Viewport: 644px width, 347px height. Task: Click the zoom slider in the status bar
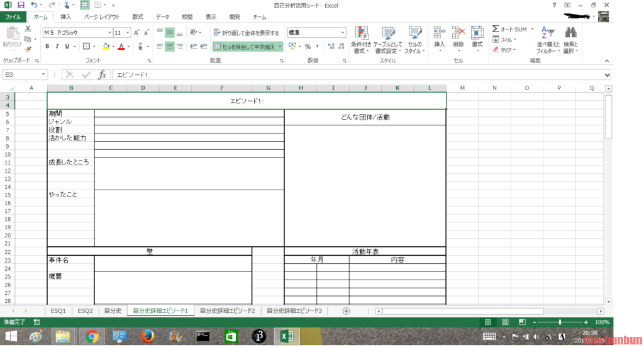coord(560,322)
